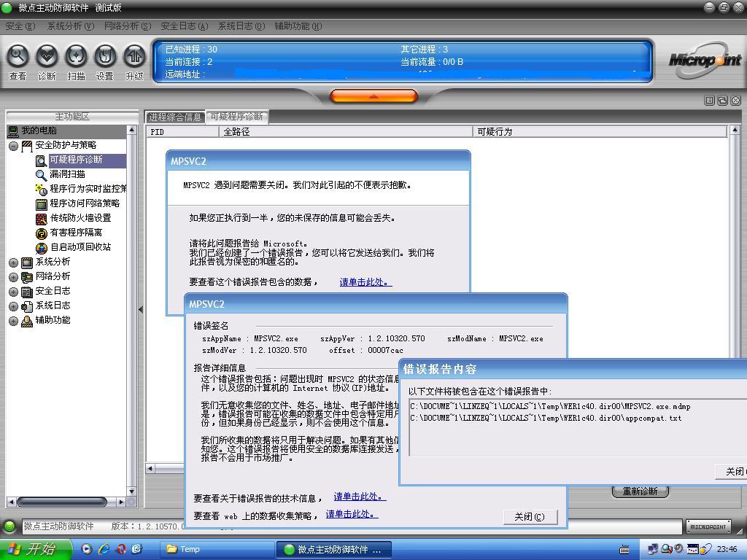Click the 传统防火墙设置 brick wall icon

click(42, 219)
